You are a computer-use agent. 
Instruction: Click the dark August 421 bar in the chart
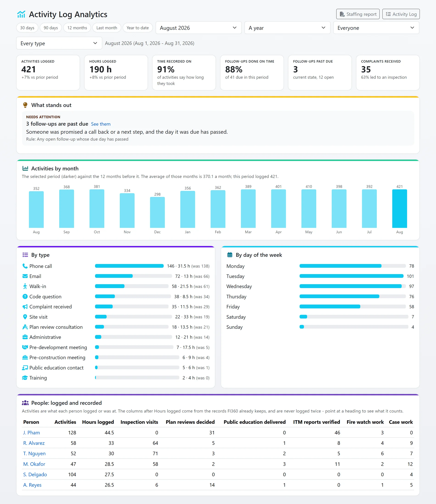pyautogui.click(x=399, y=209)
